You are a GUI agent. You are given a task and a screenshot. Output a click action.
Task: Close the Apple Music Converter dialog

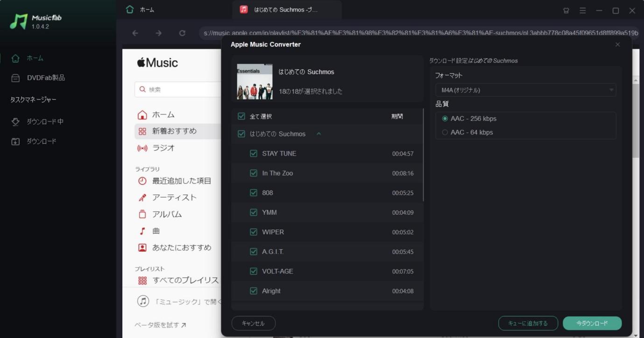[617, 44]
